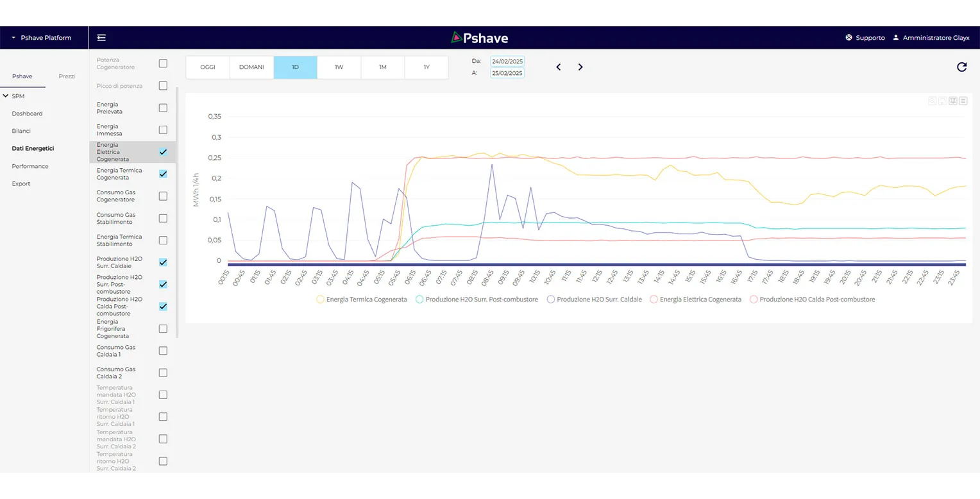The height and width of the screenshot is (499, 980).
Task: Go to previous day with left arrow
Action: pos(559,67)
